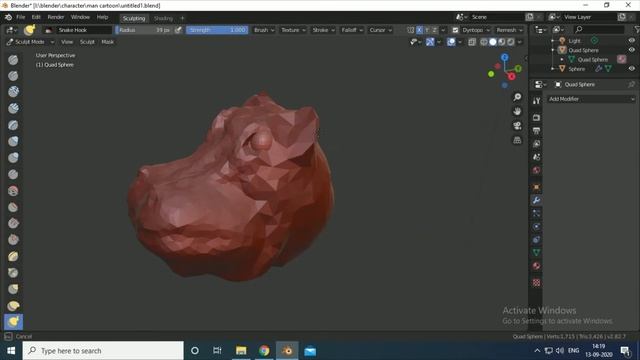Click the viewport zoom magnifier icon
The height and width of the screenshot is (360, 640).
tap(517, 97)
